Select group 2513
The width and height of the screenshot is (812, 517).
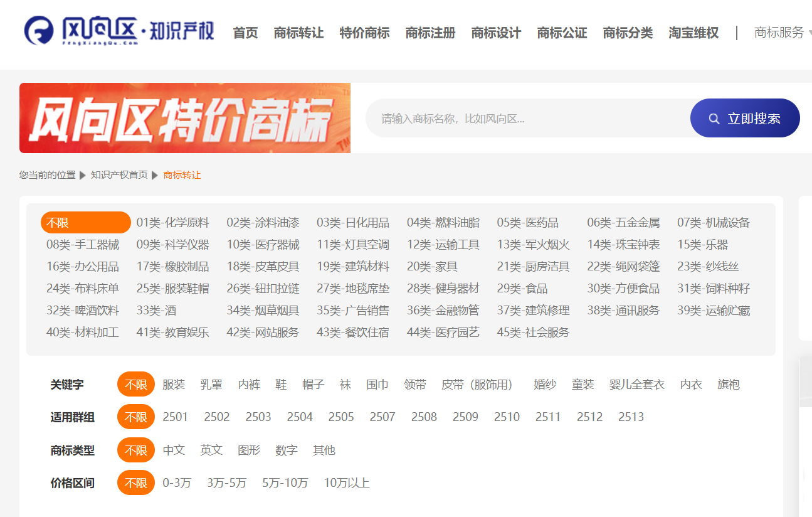[x=631, y=417]
